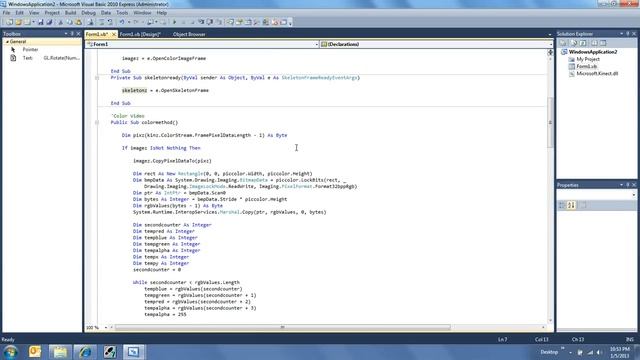Collapse the skeletonready Sub outline
Screen dimensions: 640x360
(x=97, y=78)
